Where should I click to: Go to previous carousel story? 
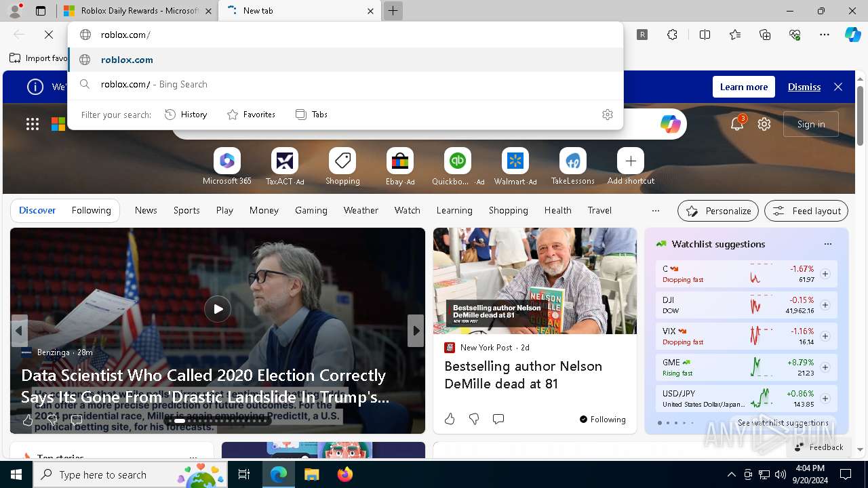[x=19, y=331]
